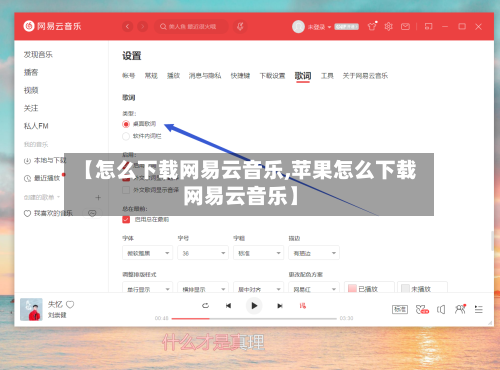Open the 字粗 font weight dropdown
This screenshot has width=500, height=370.
(258, 253)
